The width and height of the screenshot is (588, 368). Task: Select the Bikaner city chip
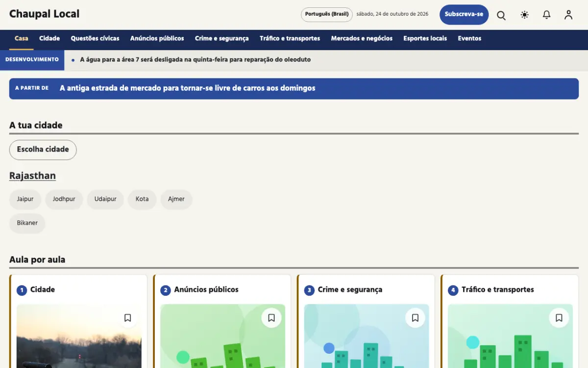point(27,223)
